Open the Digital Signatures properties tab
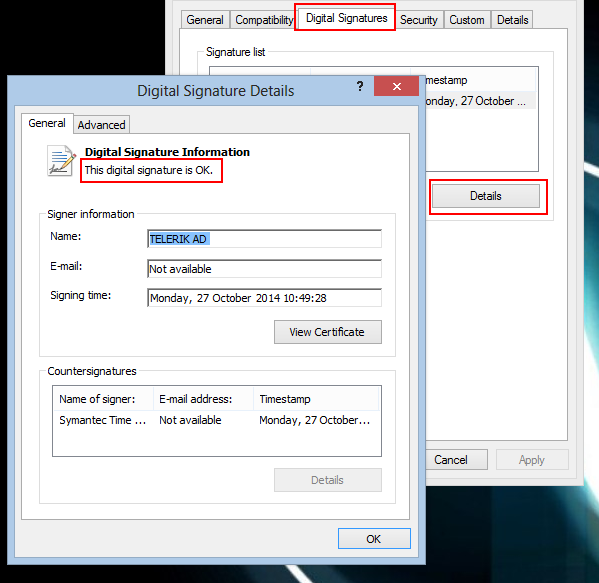 pyautogui.click(x=346, y=18)
